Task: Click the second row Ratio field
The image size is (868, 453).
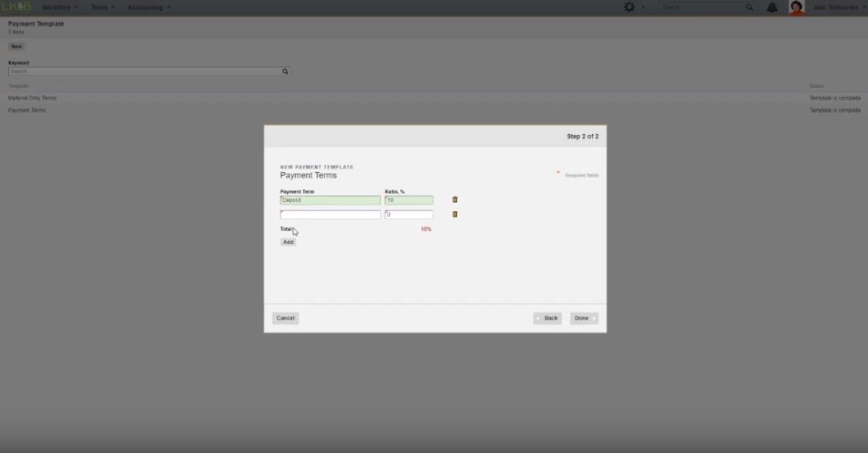Action: pos(408,215)
